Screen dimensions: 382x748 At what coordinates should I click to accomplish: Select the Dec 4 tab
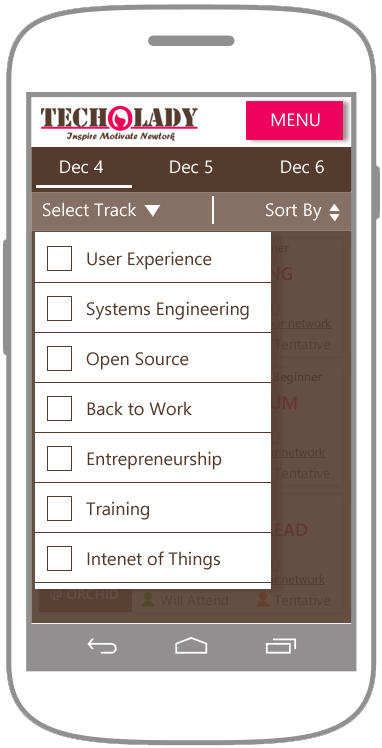81,167
